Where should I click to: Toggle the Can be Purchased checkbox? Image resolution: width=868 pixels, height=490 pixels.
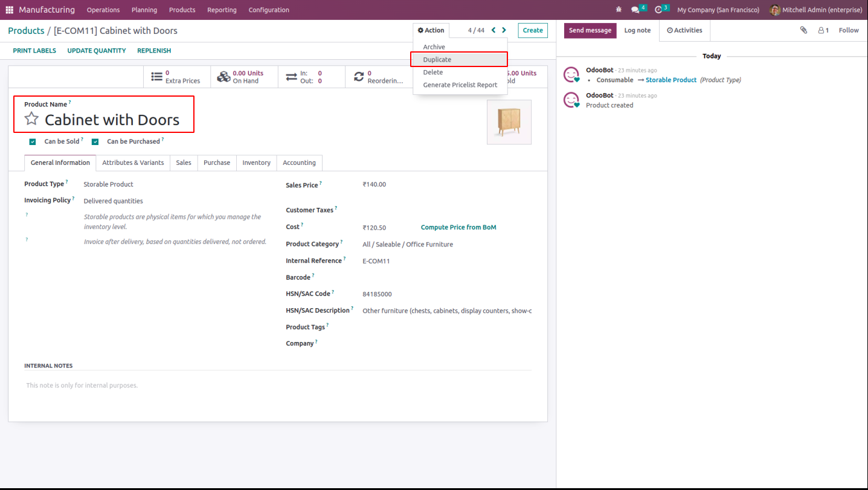point(95,142)
